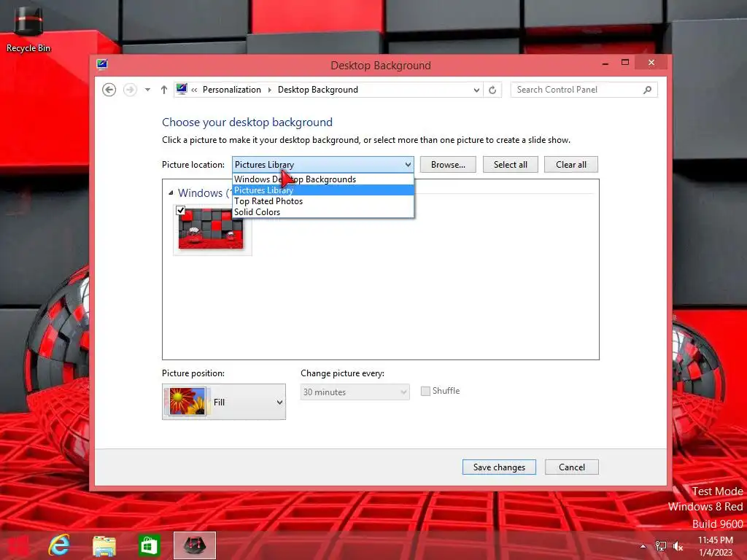Expand the address bar history dropdown
The image size is (747, 560).
click(476, 90)
